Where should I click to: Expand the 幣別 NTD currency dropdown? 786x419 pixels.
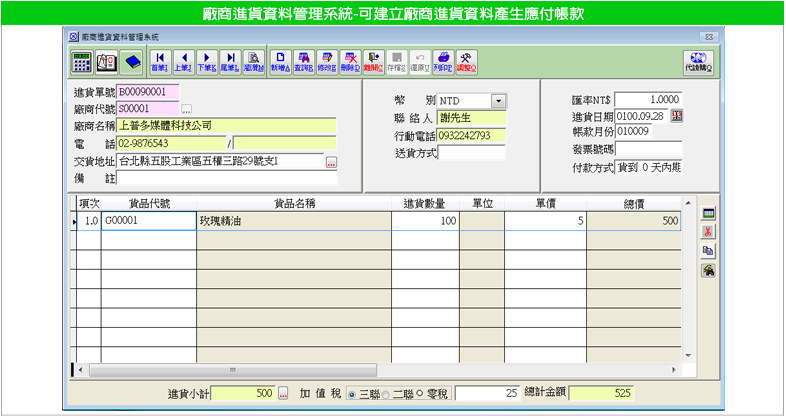pyautogui.click(x=498, y=101)
